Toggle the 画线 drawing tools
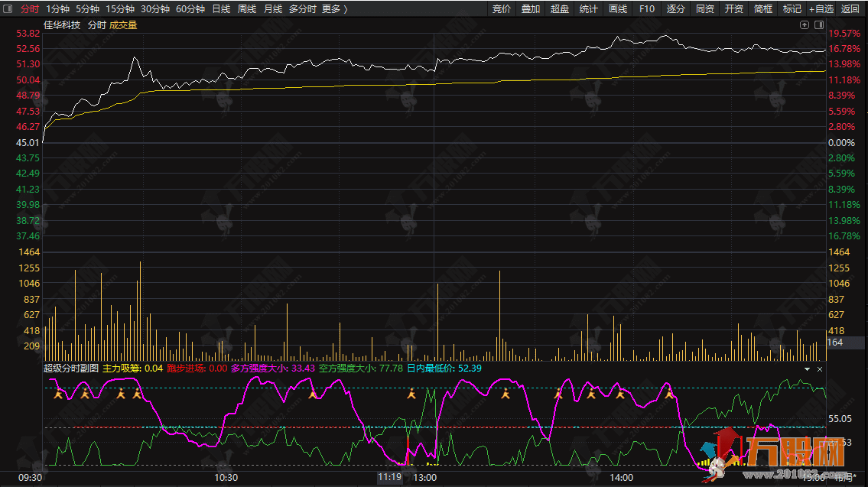Screen dimensions: 868x487 (618, 9)
